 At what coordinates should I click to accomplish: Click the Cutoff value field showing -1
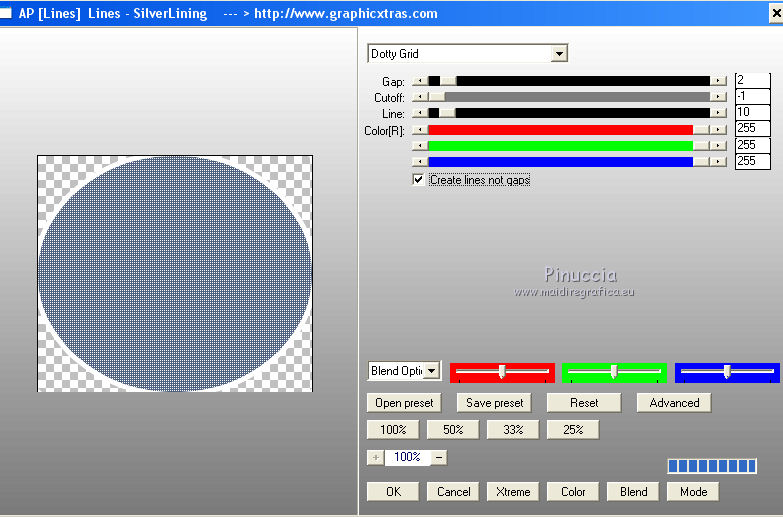pyautogui.click(x=753, y=96)
